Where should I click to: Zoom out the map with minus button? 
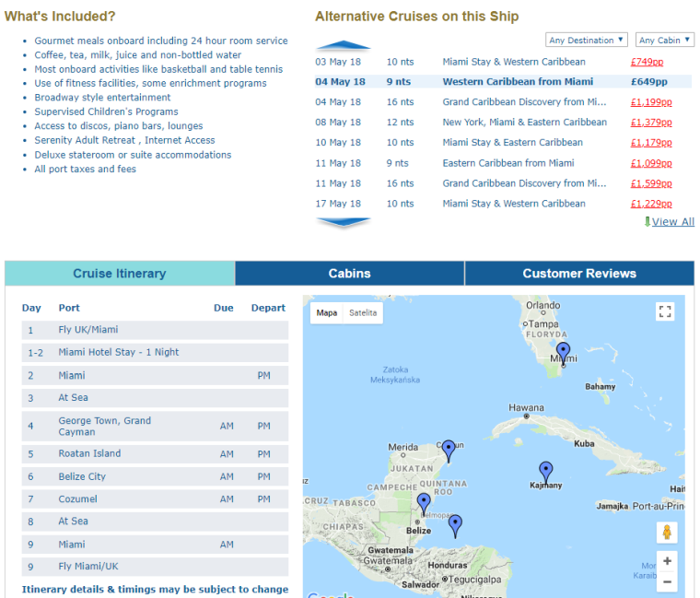[x=667, y=582]
